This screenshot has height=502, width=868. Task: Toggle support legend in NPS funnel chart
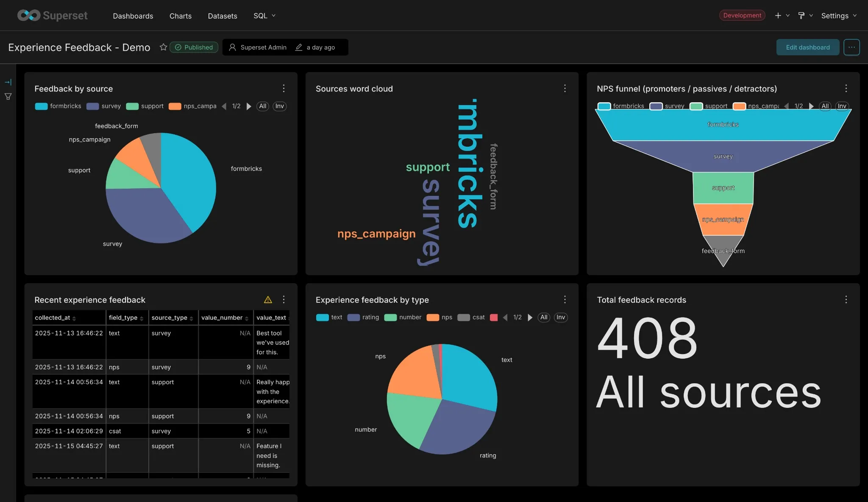[x=709, y=106]
